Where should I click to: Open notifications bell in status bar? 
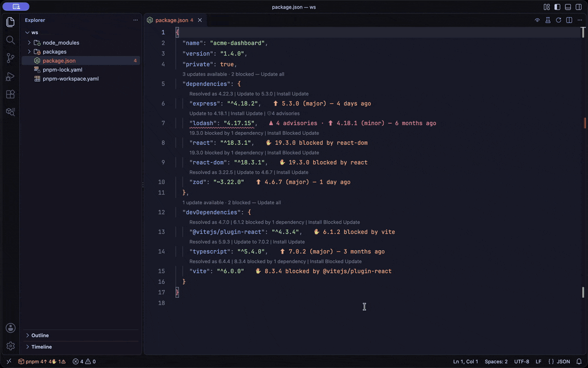pyautogui.click(x=579, y=362)
